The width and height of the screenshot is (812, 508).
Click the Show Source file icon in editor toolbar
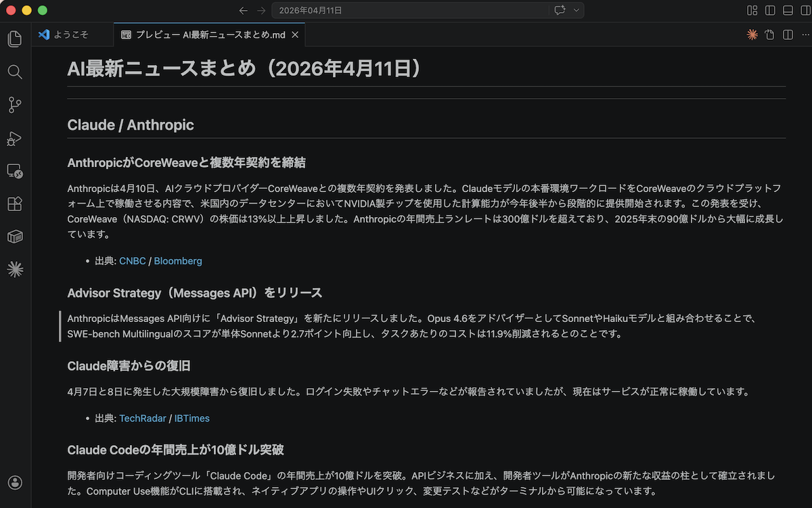click(769, 34)
